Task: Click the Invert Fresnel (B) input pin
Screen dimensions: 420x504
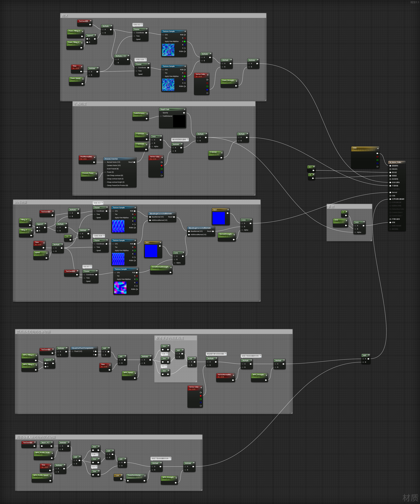Action: pos(105,169)
